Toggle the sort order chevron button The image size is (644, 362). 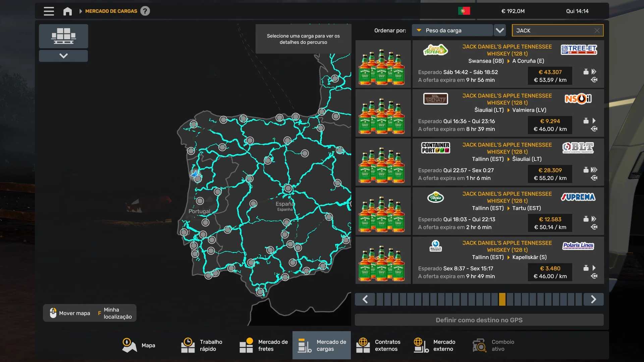[500, 31]
